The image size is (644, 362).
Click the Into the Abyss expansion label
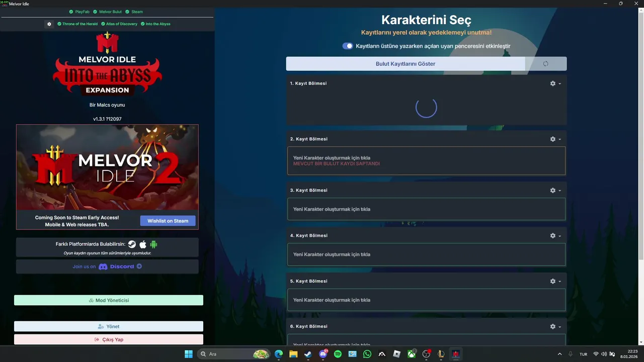[x=155, y=24]
